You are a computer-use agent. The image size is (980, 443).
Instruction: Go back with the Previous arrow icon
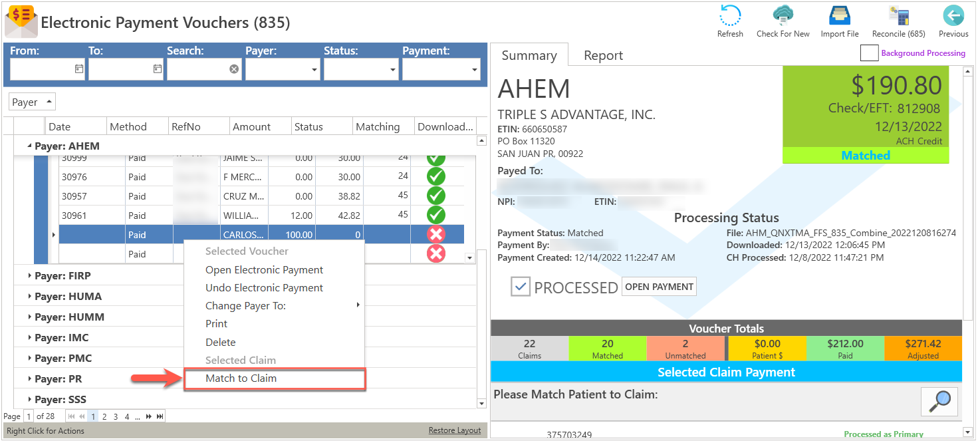coord(953,17)
